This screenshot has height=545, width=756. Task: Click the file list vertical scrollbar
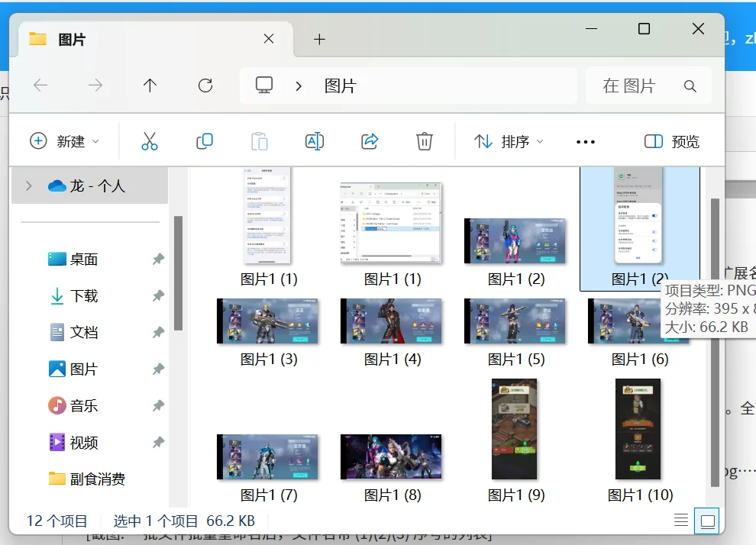click(715, 342)
